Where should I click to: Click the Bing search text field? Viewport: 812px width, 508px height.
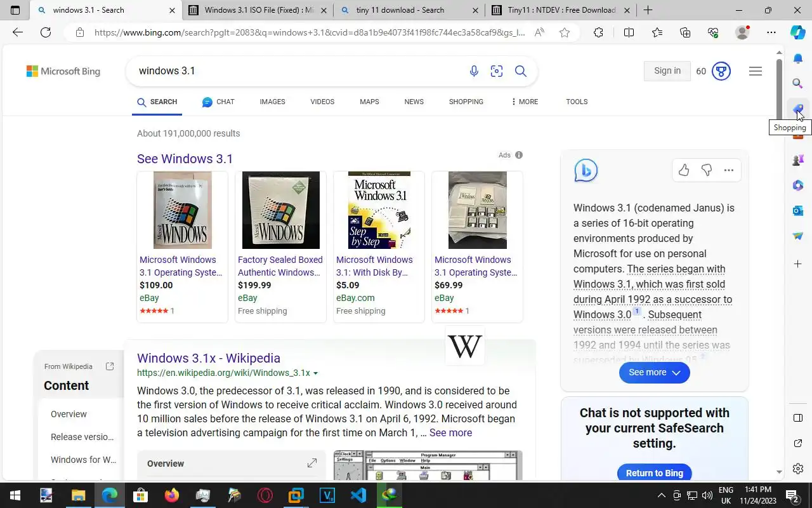point(298,71)
